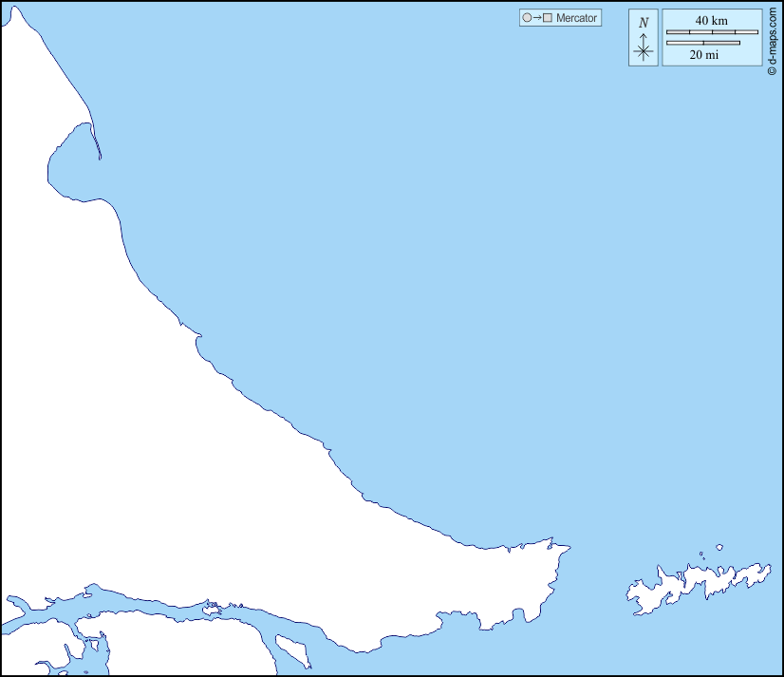Click the Mercator projection label
Screen dimensions: 784x677
577,18
